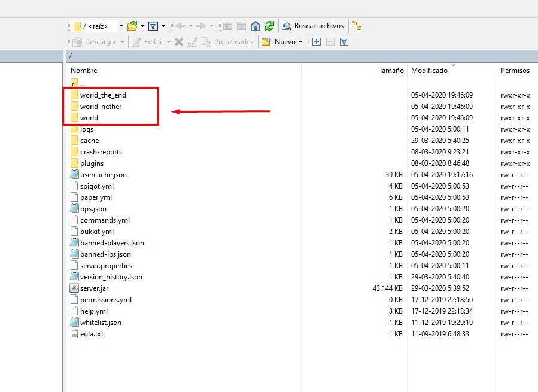The image size is (538, 392).
Task: Click the server.jar Java icon
Action: (x=74, y=288)
